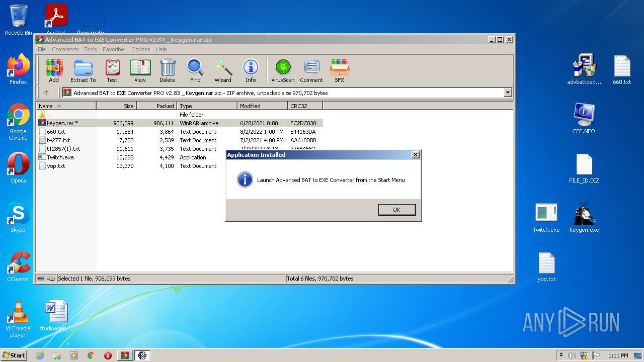Screen dimensions: 644x362
Task: Click the Extract To toolbar icon
Action: [83, 71]
